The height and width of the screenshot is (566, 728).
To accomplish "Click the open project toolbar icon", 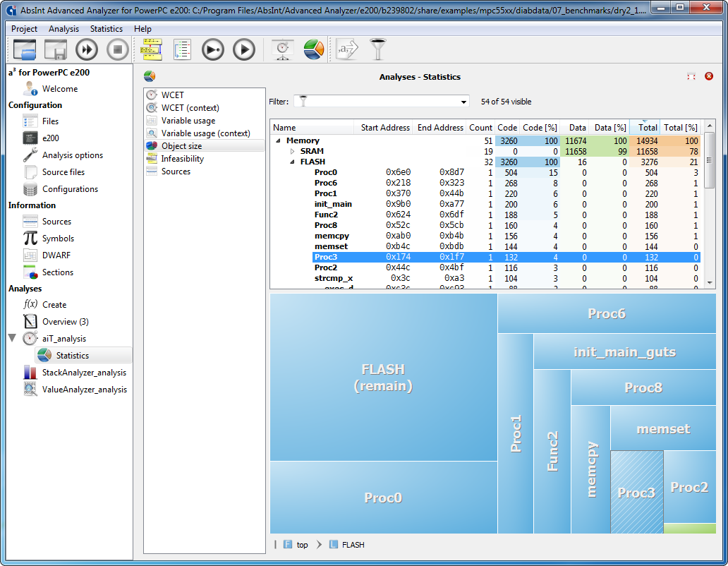I will coord(25,49).
